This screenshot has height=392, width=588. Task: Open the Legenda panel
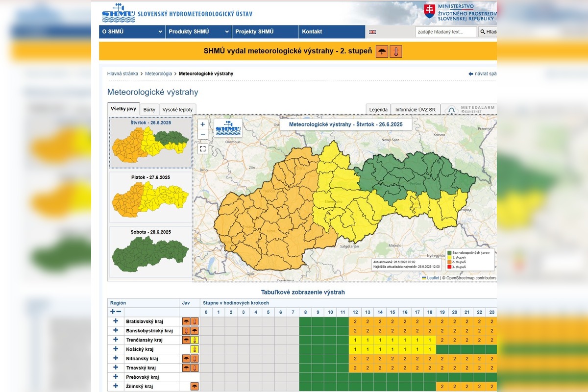click(378, 109)
